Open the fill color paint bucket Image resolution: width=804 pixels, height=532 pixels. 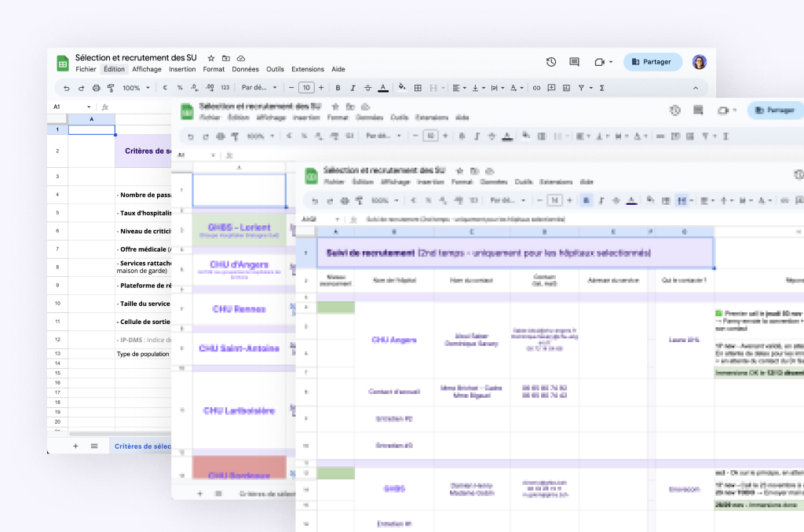point(402,88)
